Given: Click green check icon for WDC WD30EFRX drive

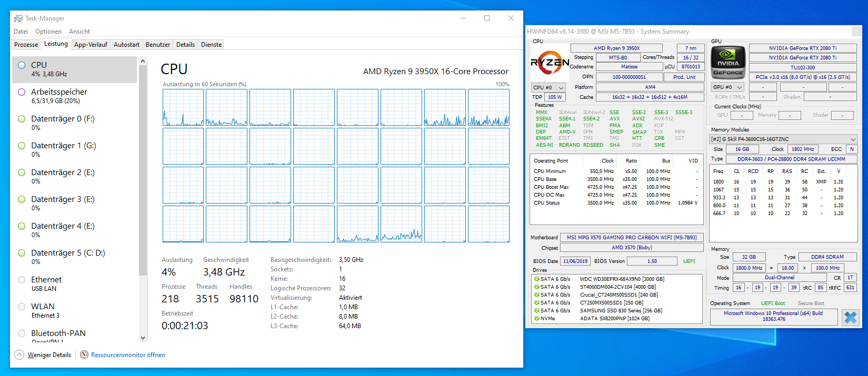Looking at the screenshot, I should pos(537,279).
